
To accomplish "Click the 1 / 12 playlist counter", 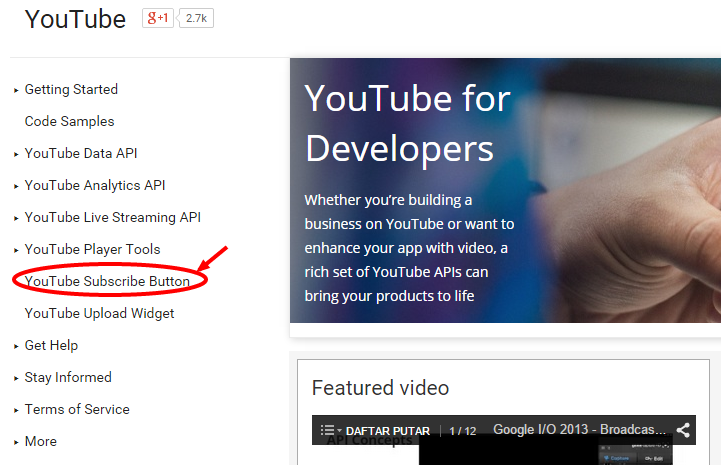I will 463,431.
